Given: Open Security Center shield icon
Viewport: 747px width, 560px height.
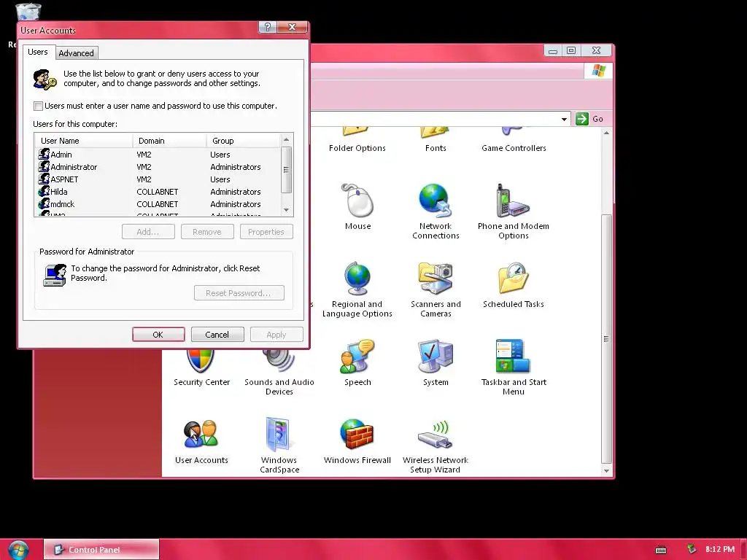Looking at the screenshot, I should [201, 360].
